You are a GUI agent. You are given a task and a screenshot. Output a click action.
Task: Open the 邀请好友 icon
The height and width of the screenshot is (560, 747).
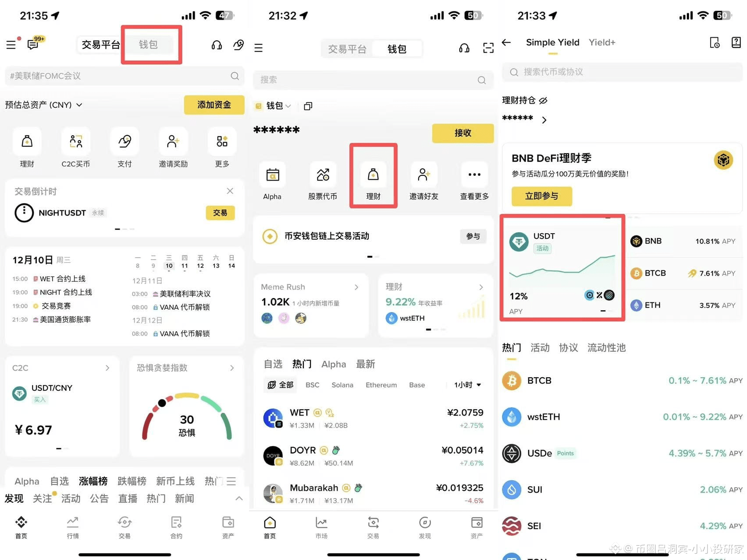click(424, 175)
